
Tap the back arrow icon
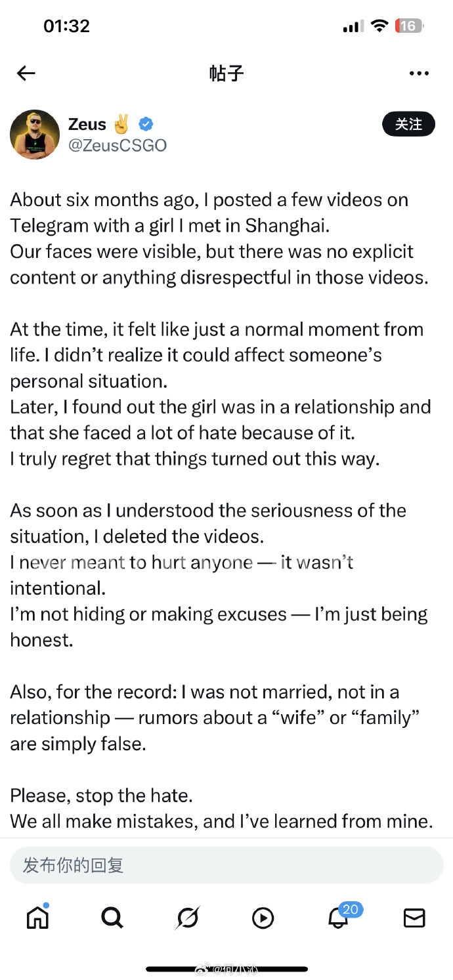(26, 73)
